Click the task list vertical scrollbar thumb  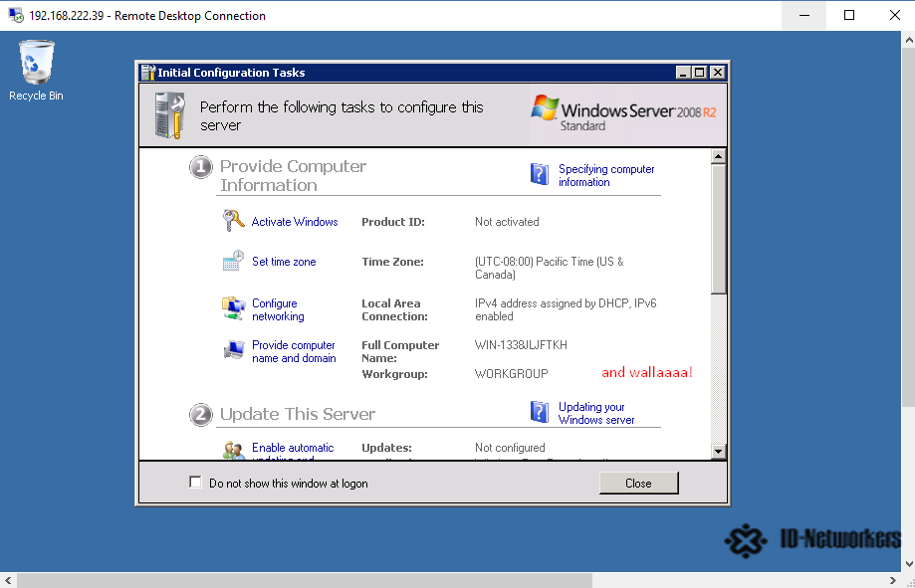(718, 228)
